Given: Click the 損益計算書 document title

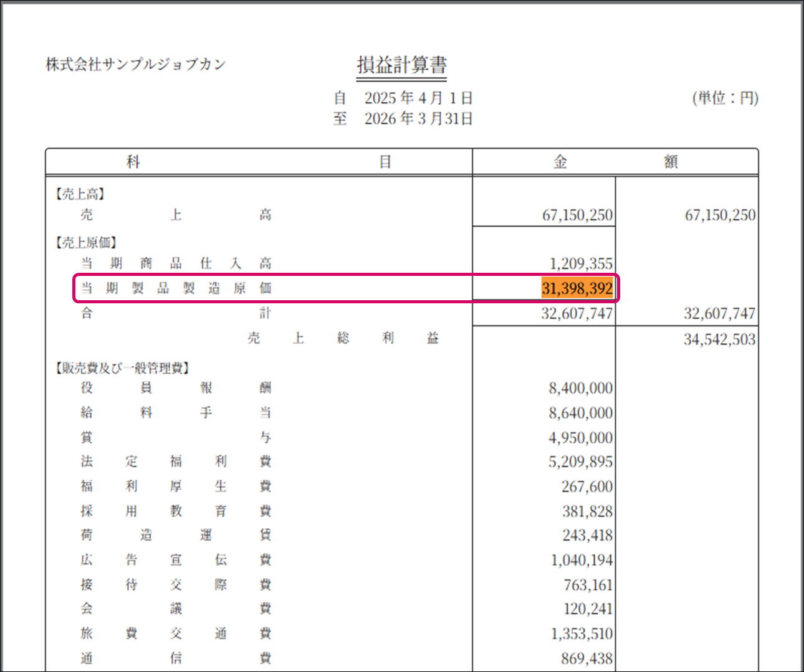Looking at the screenshot, I should [401, 65].
